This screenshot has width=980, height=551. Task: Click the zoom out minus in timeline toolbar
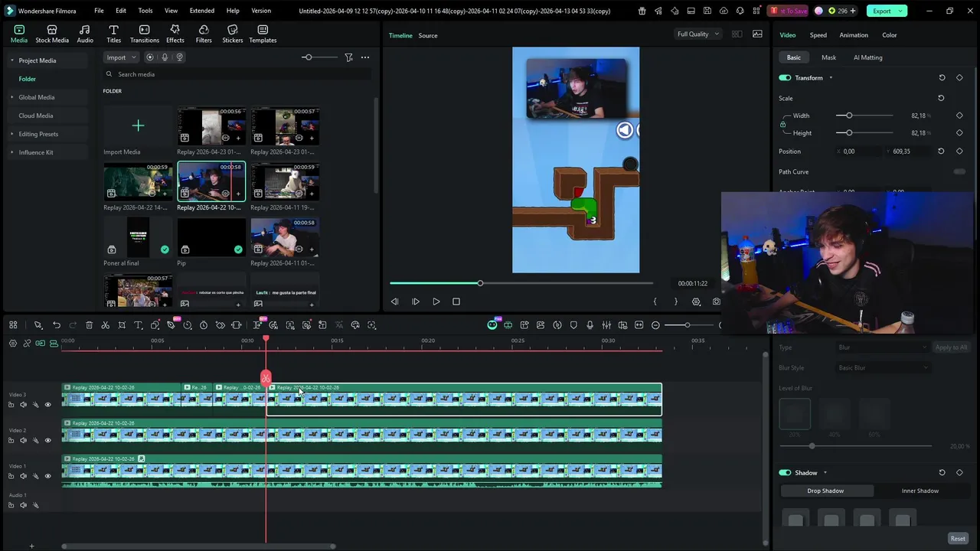click(x=655, y=325)
